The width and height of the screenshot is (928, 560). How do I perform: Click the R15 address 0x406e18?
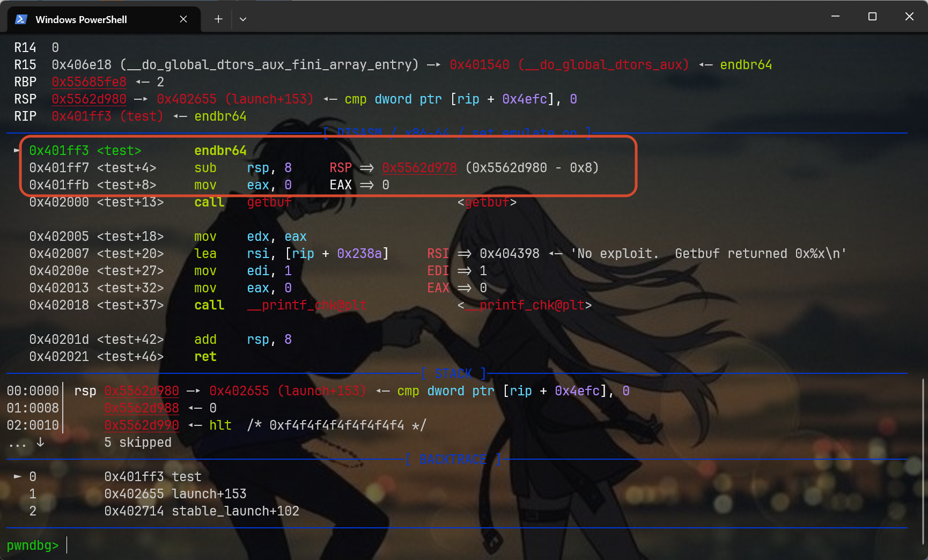click(82, 65)
